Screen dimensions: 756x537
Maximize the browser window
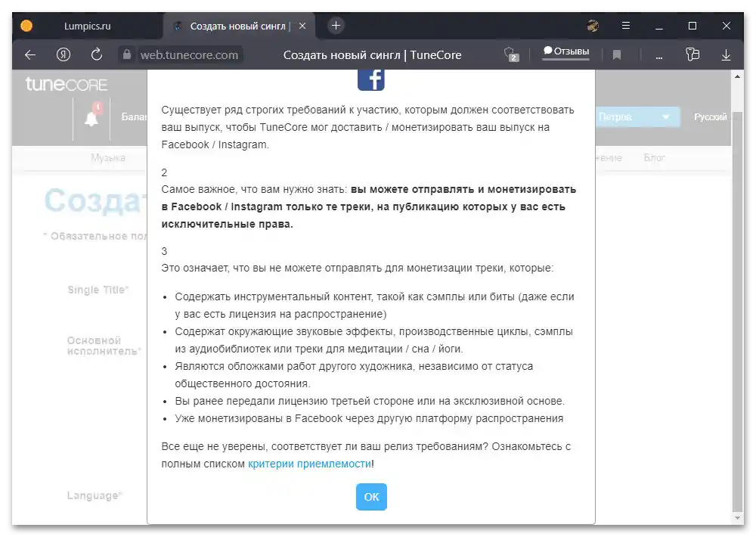click(692, 26)
